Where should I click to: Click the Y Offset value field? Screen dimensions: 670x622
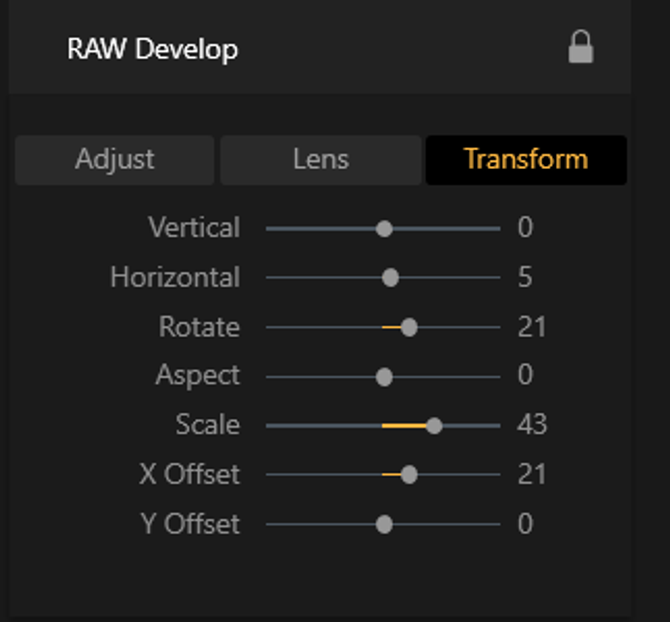pyautogui.click(x=526, y=524)
